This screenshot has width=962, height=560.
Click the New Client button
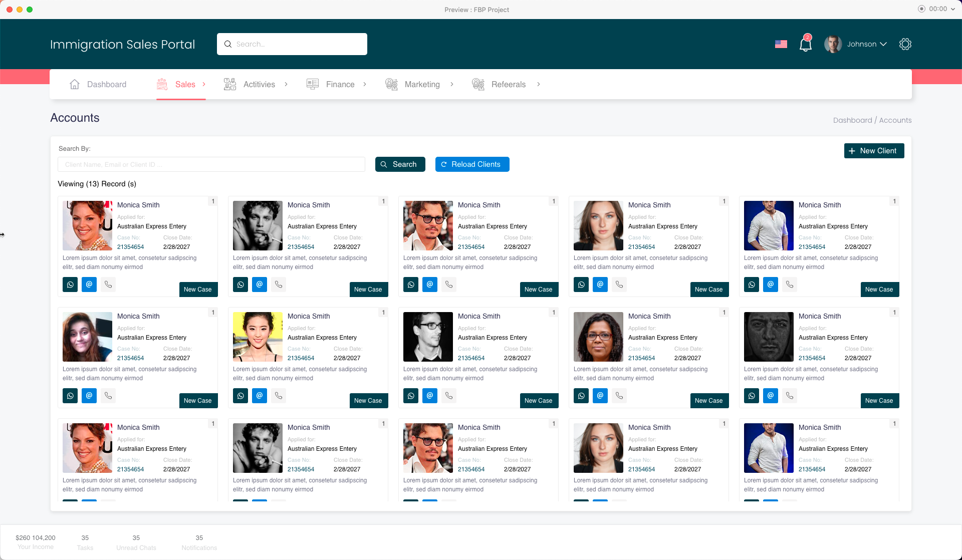coord(874,151)
